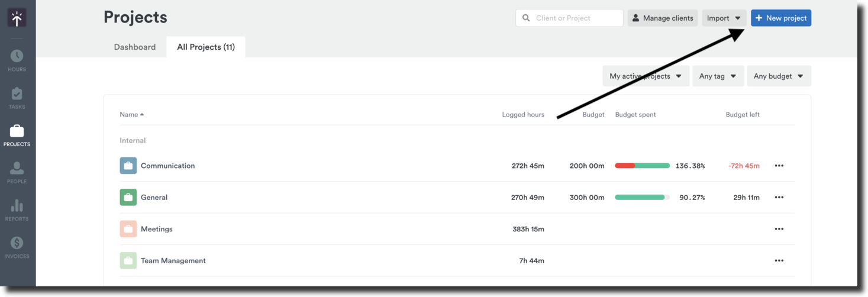
Task: Click the app logo at top left
Action: [x=17, y=18]
